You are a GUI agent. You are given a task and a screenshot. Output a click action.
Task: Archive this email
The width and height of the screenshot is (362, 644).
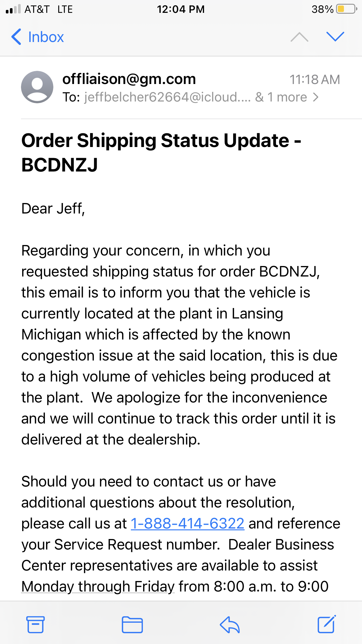[36, 624]
